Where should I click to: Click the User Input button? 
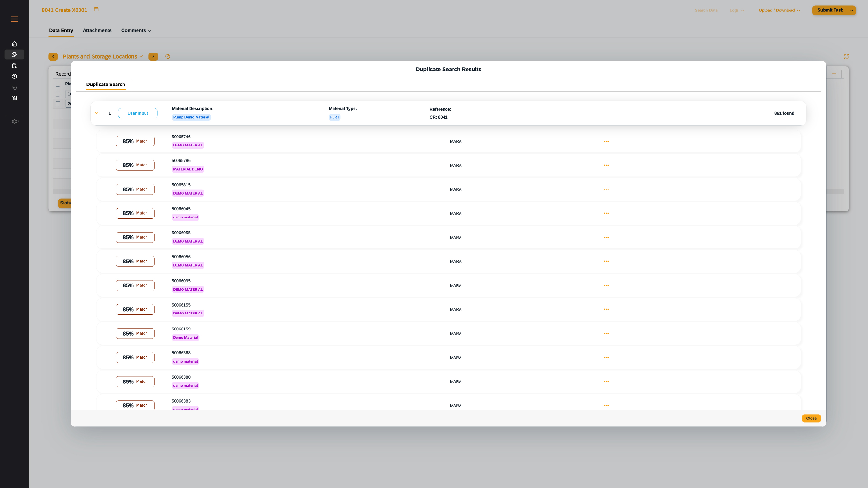point(138,113)
